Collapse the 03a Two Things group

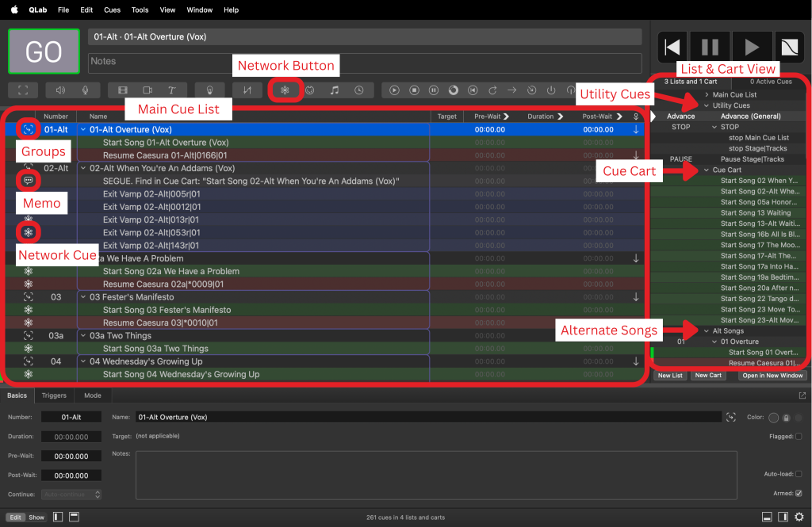[82, 335]
